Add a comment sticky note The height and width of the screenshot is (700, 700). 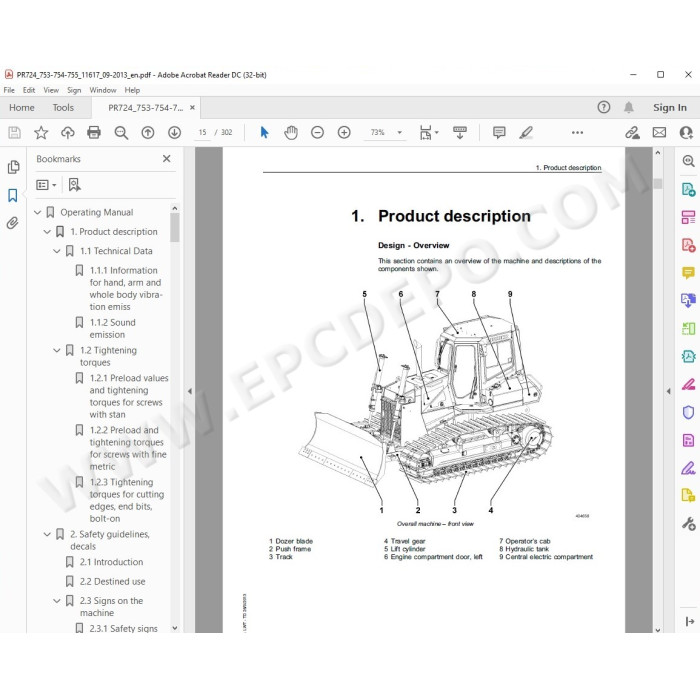point(499,133)
